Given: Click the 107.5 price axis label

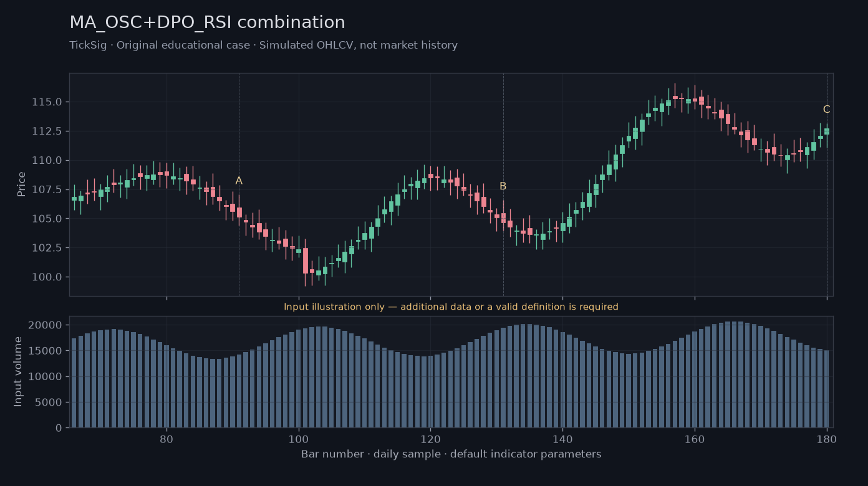Looking at the screenshot, I should coord(47,189).
